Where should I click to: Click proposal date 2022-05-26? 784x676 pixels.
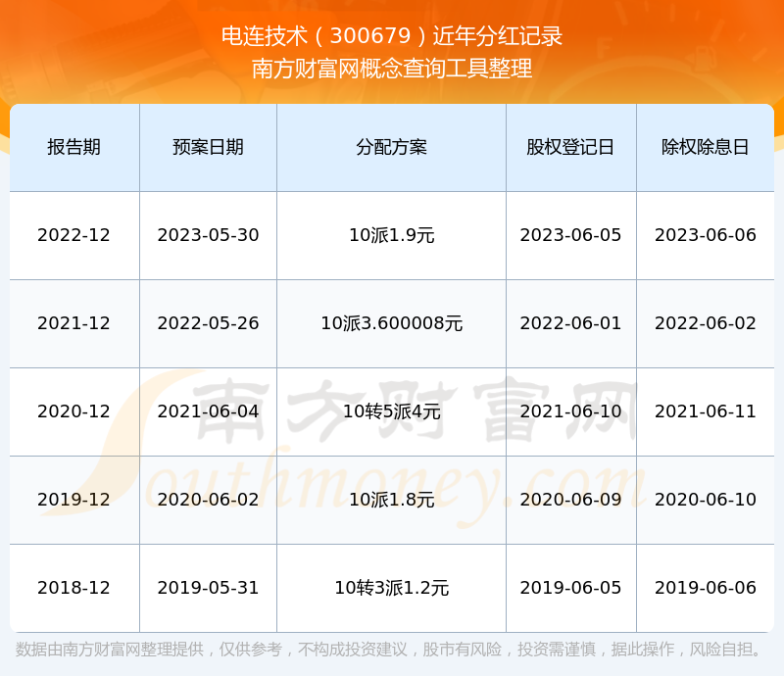208,323
